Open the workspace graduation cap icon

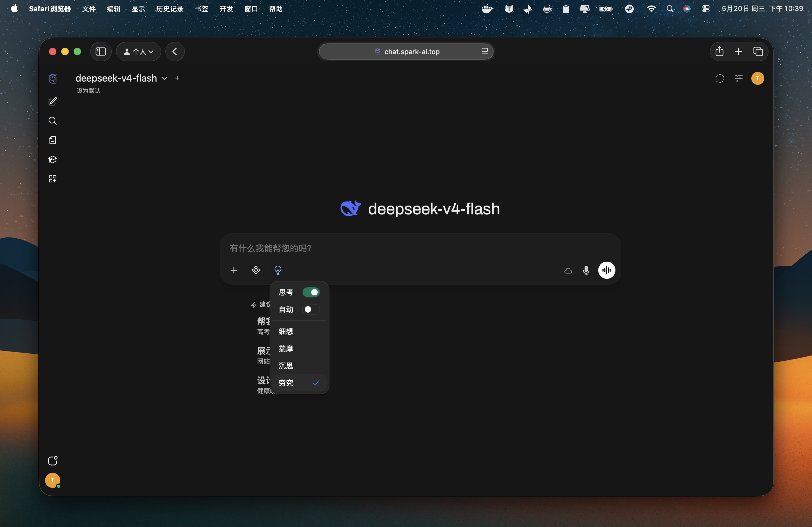pyautogui.click(x=53, y=159)
